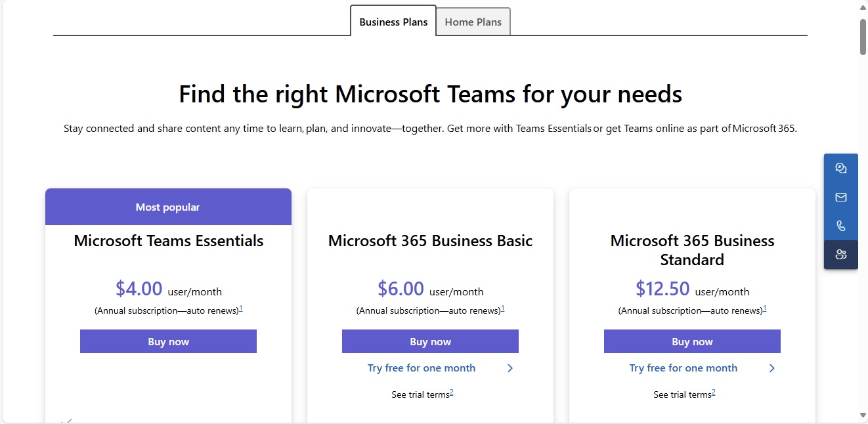The image size is (868, 424).
Task: Click scrollbar down arrow
Action: (863, 415)
